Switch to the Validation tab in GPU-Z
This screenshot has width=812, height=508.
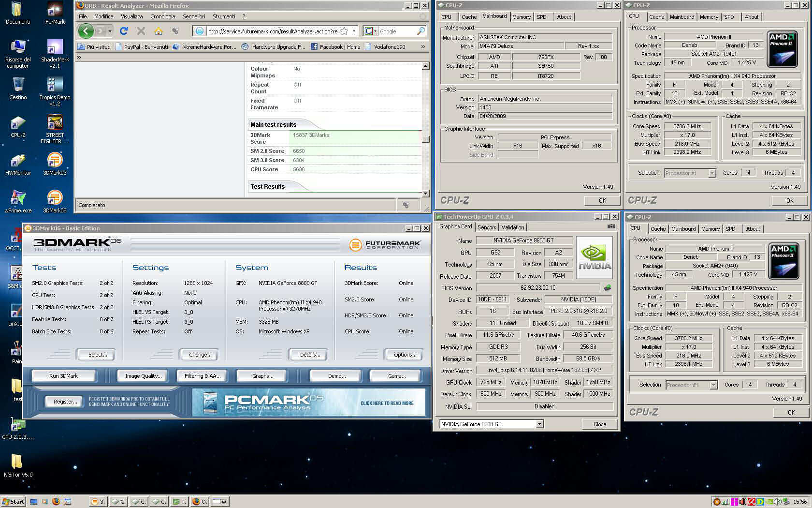point(513,227)
